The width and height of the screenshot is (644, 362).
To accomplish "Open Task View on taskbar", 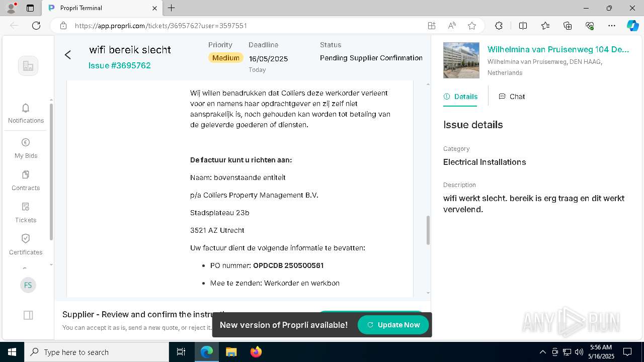I will pos(181,352).
